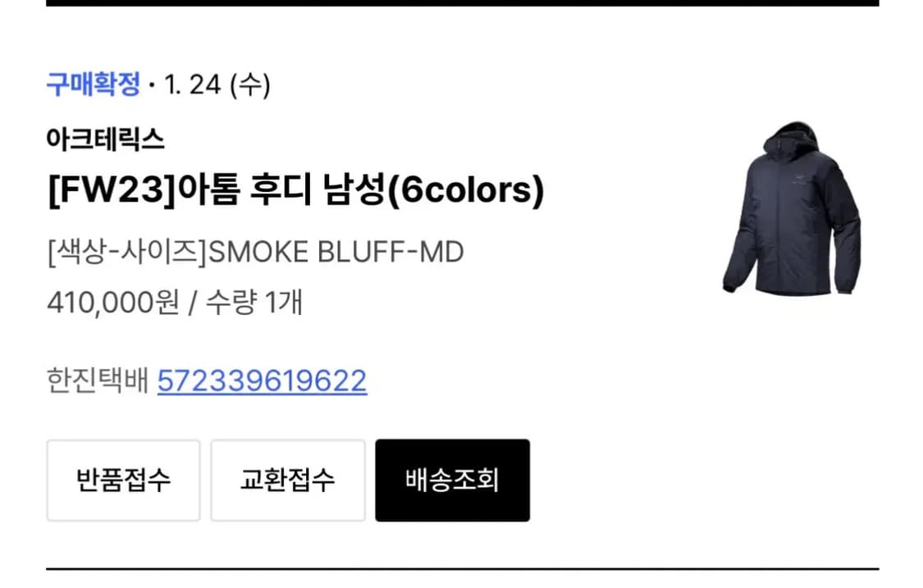Screen dimensions: 923x588
Task: Request a return using the leftmost button
Action: pos(123,481)
